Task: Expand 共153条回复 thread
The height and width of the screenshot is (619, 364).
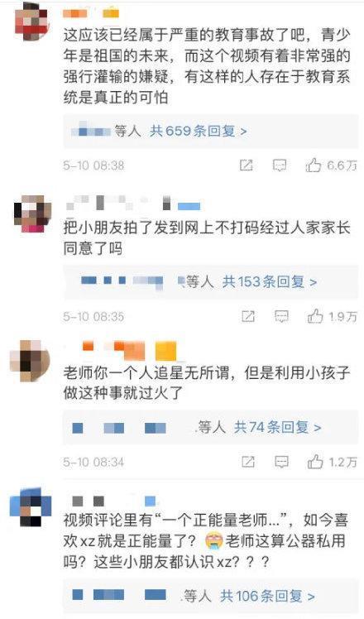Action: pyautogui.click(x=270, y=282)
